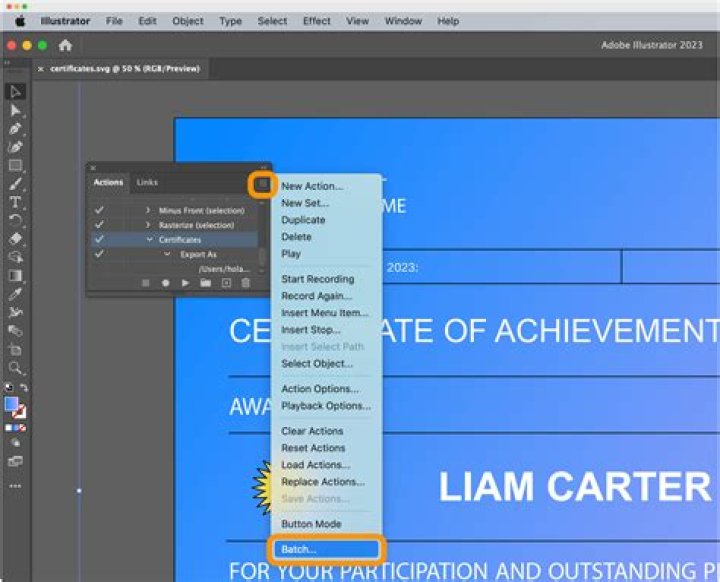Toggle checkmark for Certificates action set
The width and height of the screenshot is (720, 582).
[98, 240]
